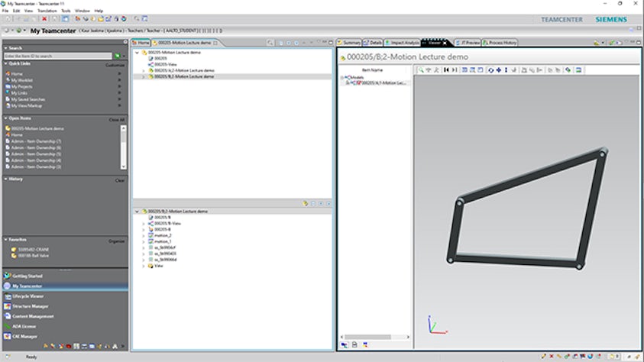
Task: Open the Window menu
Action: (x=83, y=11)
